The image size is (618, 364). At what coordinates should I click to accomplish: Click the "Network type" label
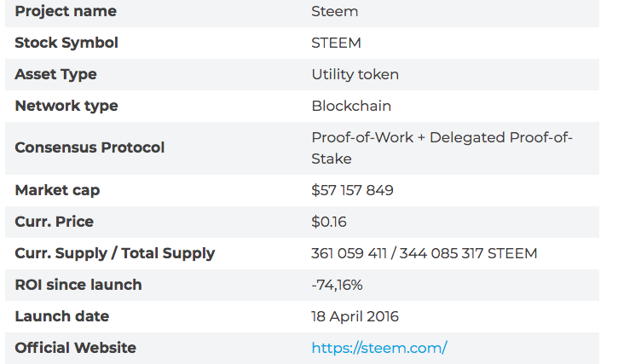pyautogui.click(x=66, y=106)
